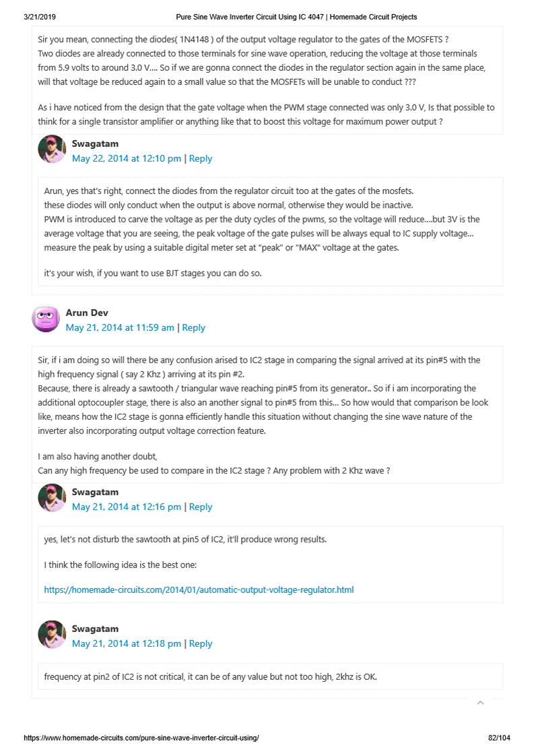Click Swagatam's avatar on the 12:18 pm comment

[52, 634]
